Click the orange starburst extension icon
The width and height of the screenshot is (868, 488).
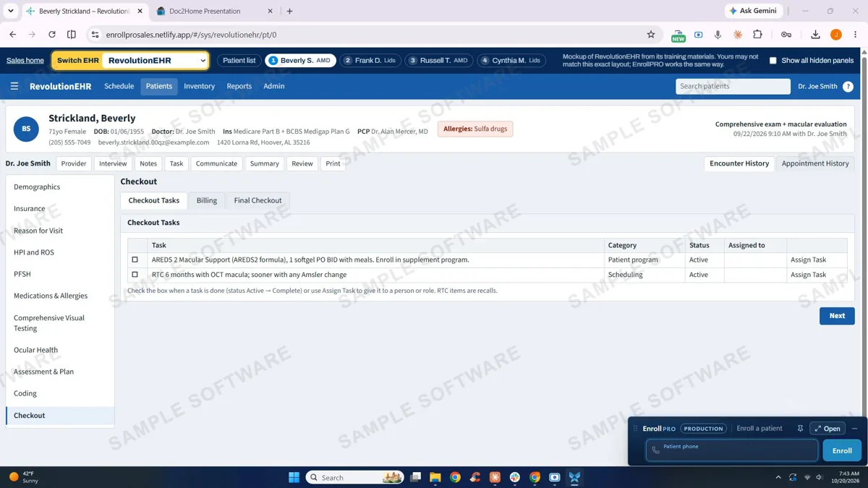coord(738,35)
